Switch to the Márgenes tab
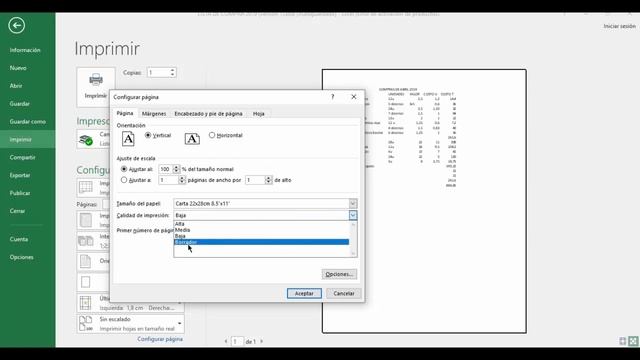 coord(154,114)
